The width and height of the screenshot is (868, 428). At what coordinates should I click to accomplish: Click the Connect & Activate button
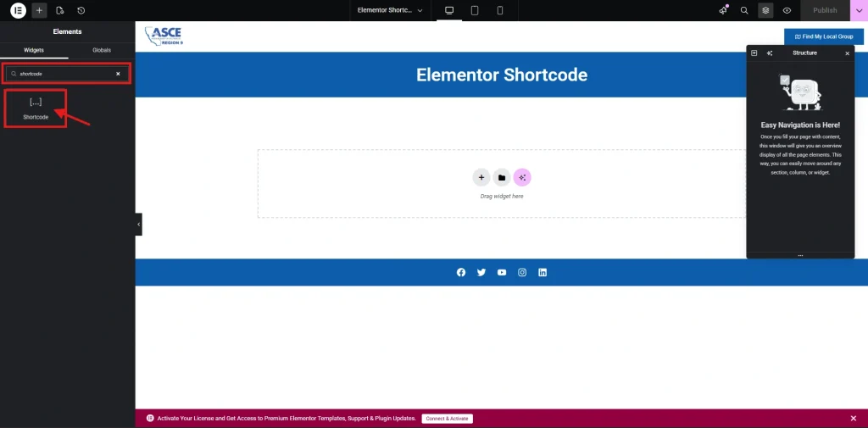tap(448, 419)
